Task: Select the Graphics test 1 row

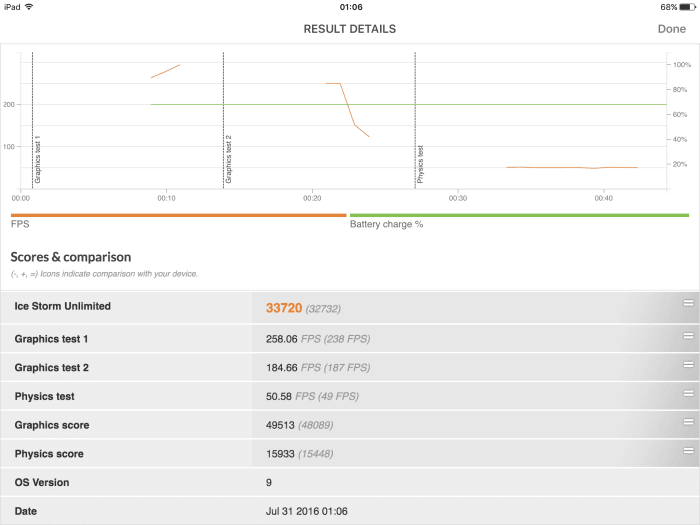Action: [x=350, y=339]
